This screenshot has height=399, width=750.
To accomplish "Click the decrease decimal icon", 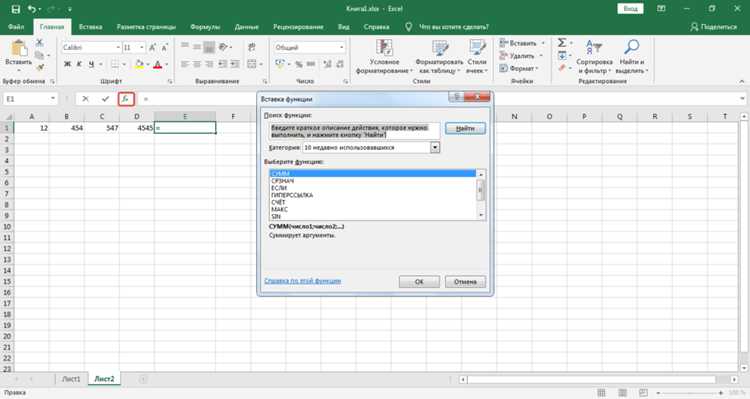I will coord(340,64).
